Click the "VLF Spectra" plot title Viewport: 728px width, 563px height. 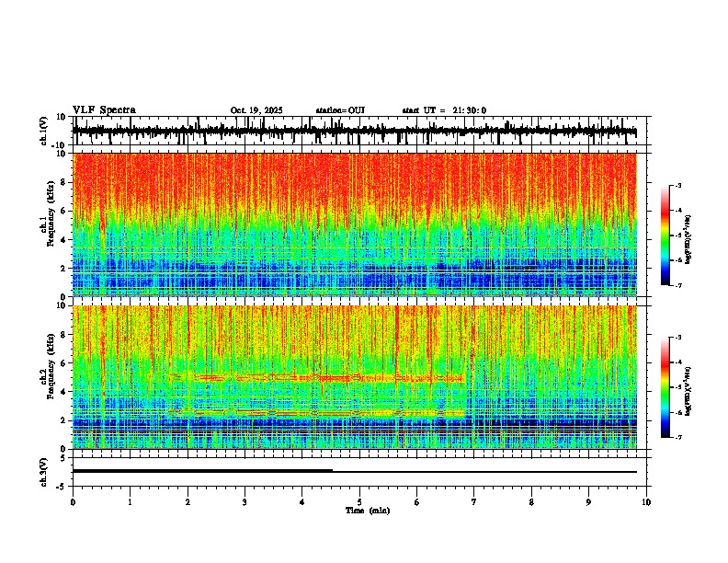(x=104, y=110)
